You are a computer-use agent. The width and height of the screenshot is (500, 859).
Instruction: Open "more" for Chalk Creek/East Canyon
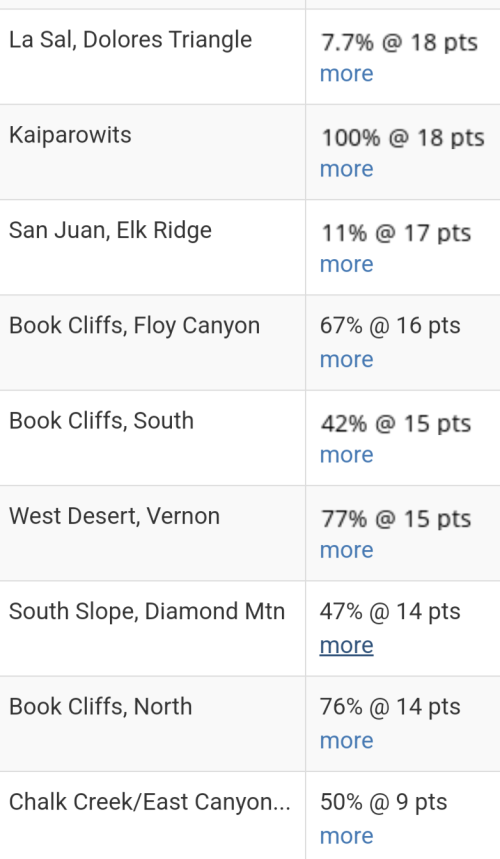(347, 837)
